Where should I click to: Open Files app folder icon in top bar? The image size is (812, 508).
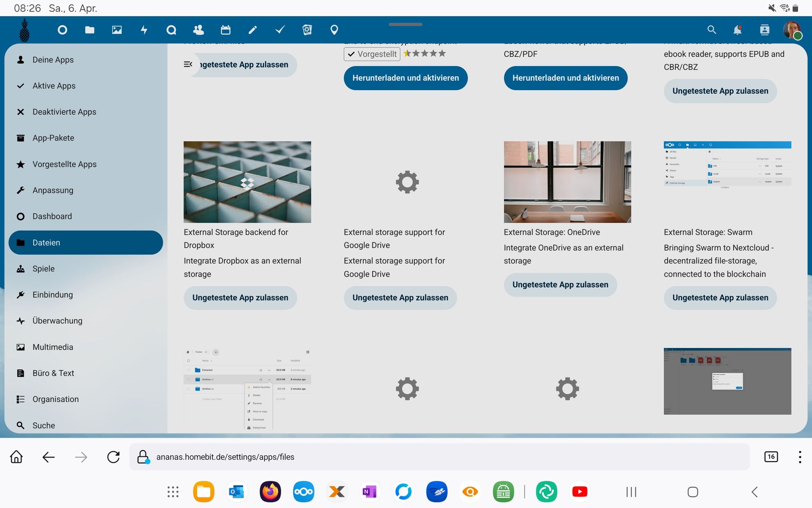coord(90,30)
